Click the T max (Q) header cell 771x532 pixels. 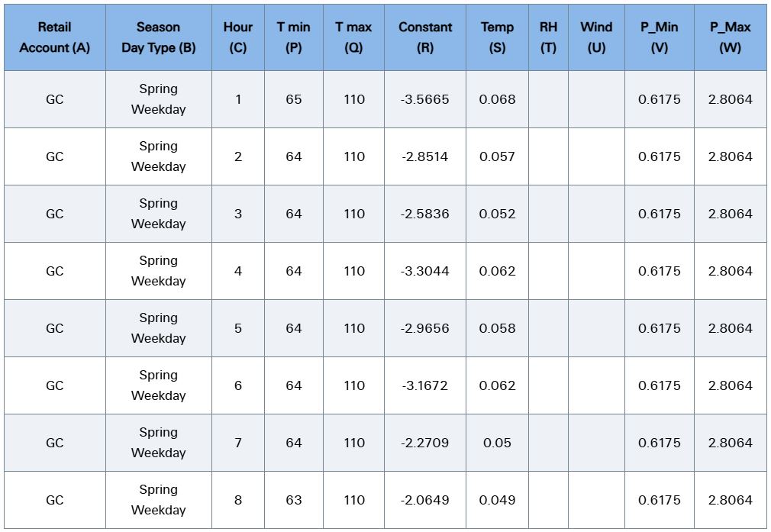pyautogui.click(x=353, y=37)
